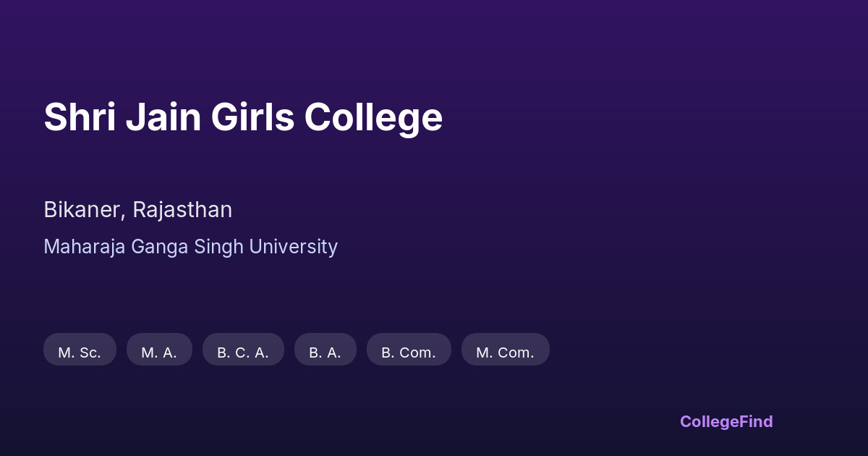
Task: Click the word "Shri" in the heading
Action: tap(80, 117)
